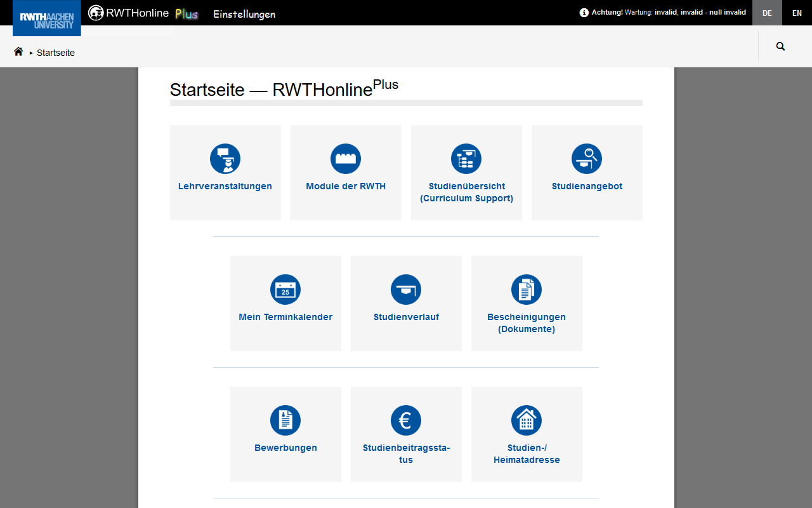Viewport: 812px width, 508px height.
Task: Click the Studien-/Heimatadresse house icon
Action: (x=527, y=420)
